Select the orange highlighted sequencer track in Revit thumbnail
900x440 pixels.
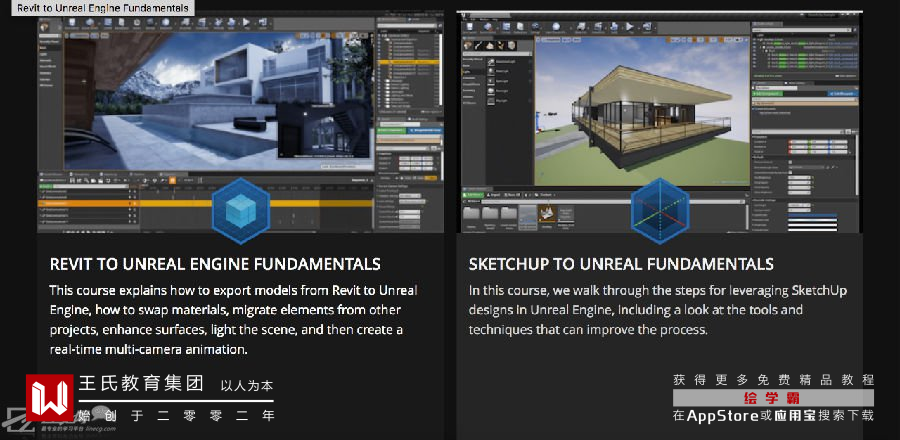205,203
